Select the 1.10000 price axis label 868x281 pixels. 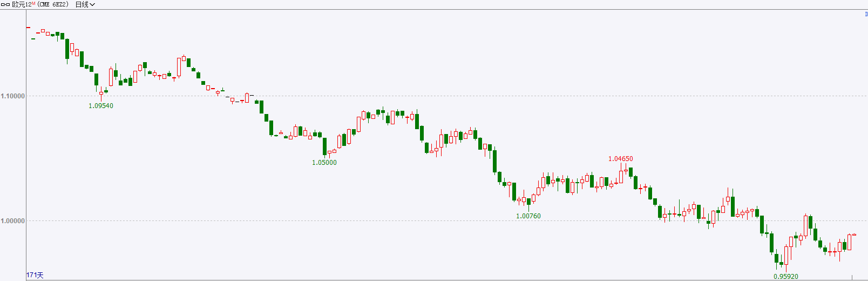[x=13, y=96]
